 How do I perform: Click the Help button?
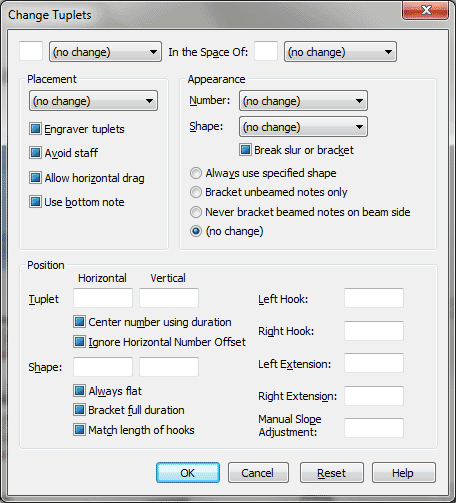404,473
